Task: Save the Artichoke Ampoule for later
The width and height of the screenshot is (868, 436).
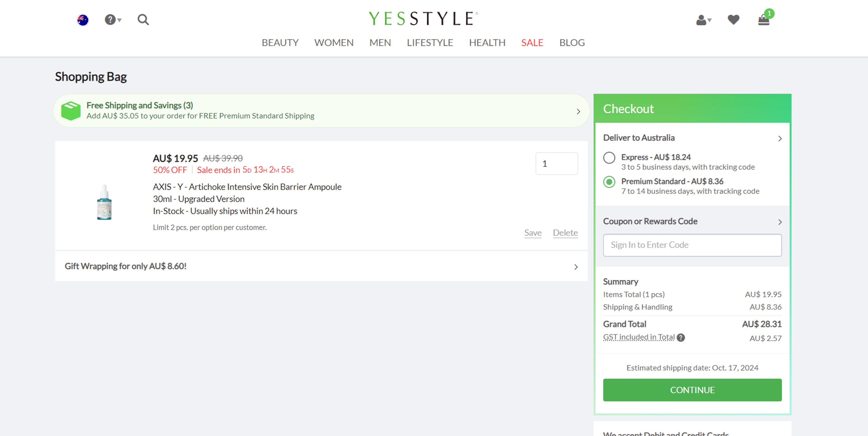Action: click(x=533, y=233)
